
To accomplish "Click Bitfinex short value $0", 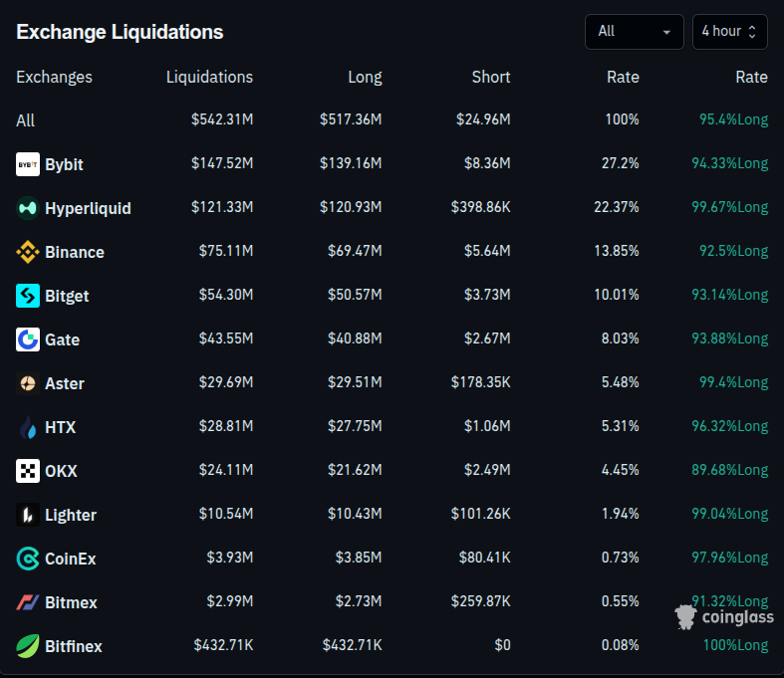I will pyautogui.click(x=502, y=645).
